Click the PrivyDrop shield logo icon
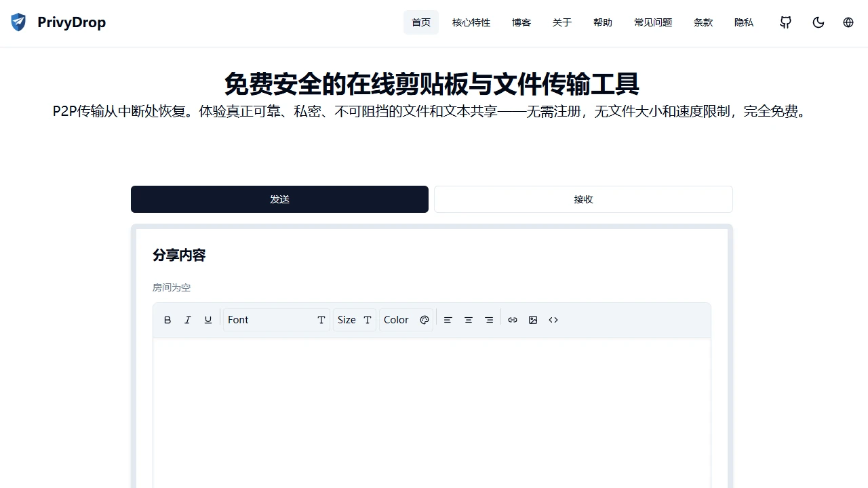Image resolution: width=868 pixels, height=488 pixels. [x=18, y=22]
